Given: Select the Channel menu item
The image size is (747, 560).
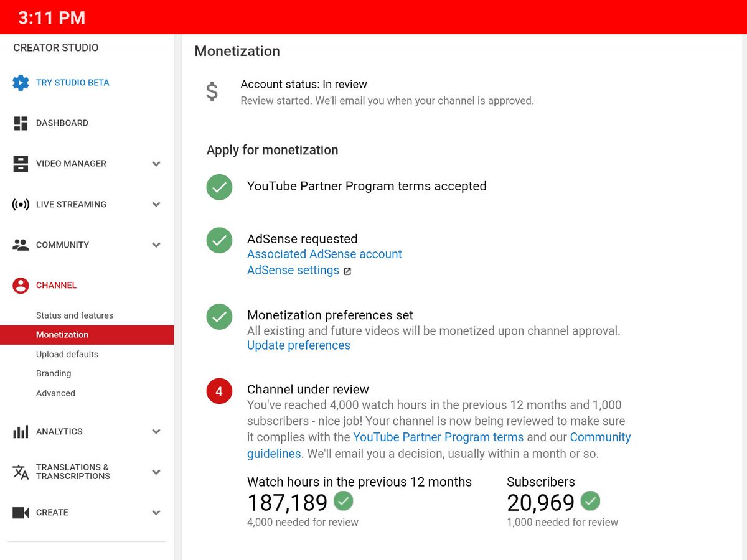Looking at the screenshot, I should click(x=56, y=285).
